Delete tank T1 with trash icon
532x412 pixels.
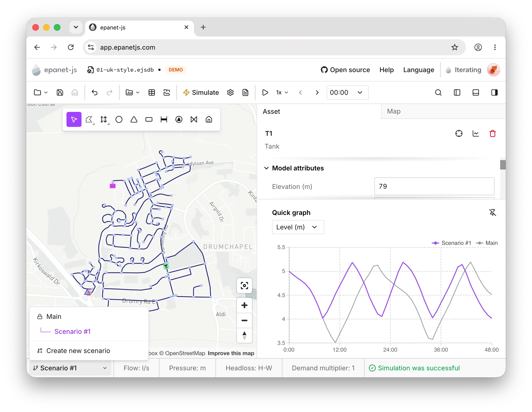click(492, 133)
